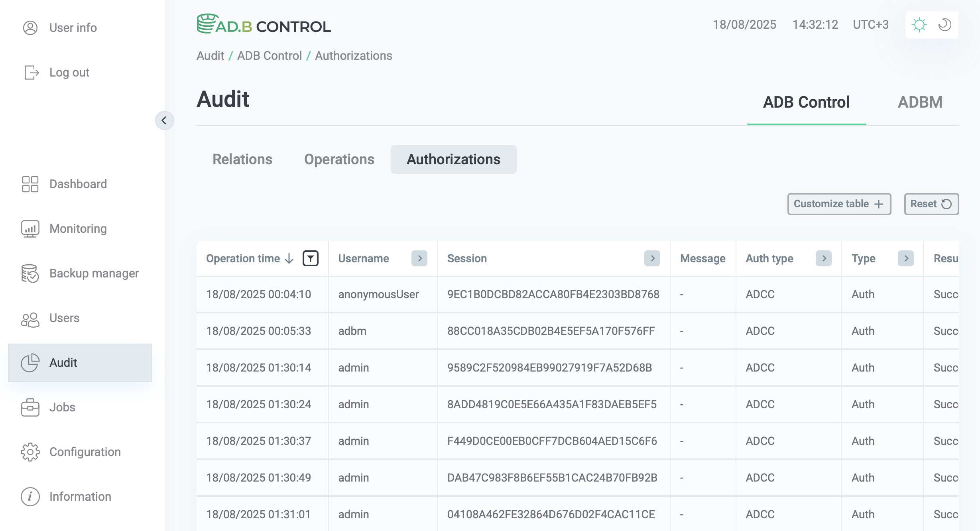
Task: Open Configuration via the gear icon
Action: [x=30, y=452]
